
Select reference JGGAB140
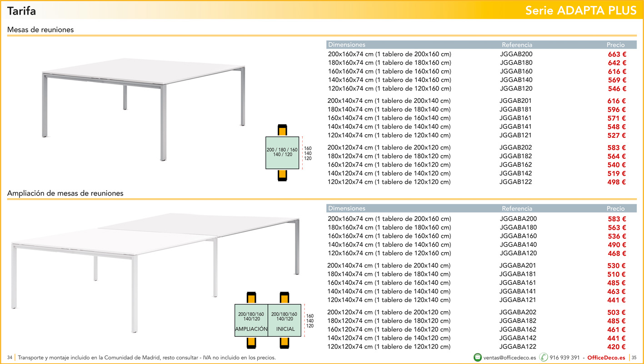point(516,80)
